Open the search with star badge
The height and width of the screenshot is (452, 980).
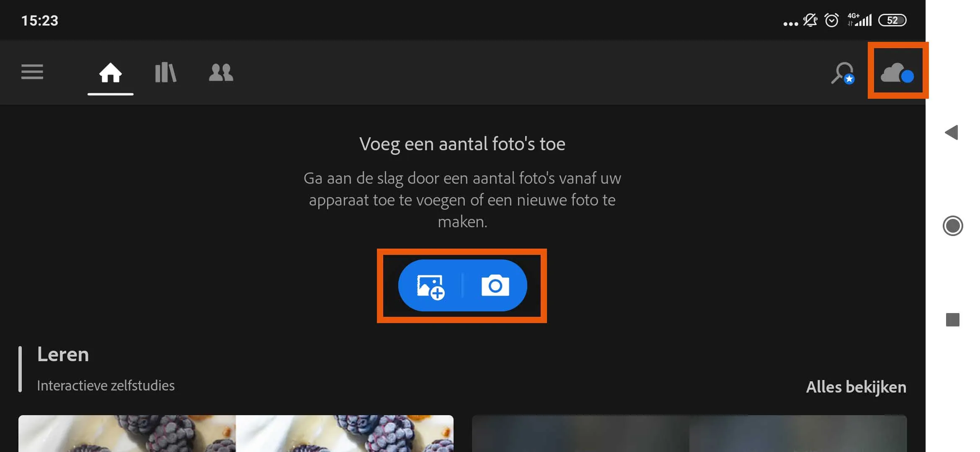coord(843,73)
